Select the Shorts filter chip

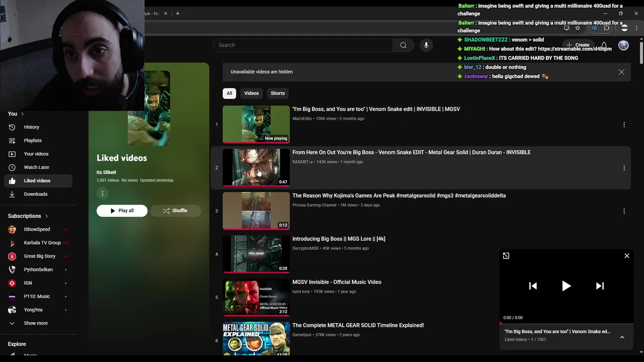[278, 93]
